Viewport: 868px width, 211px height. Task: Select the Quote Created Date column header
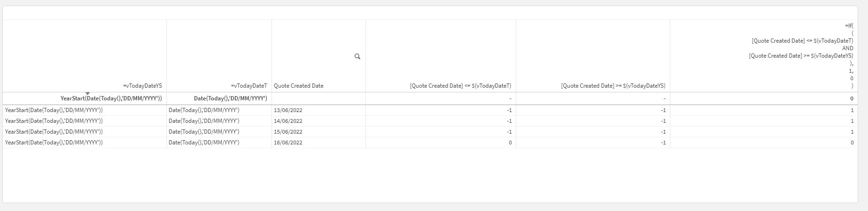(x=299, y=86)
